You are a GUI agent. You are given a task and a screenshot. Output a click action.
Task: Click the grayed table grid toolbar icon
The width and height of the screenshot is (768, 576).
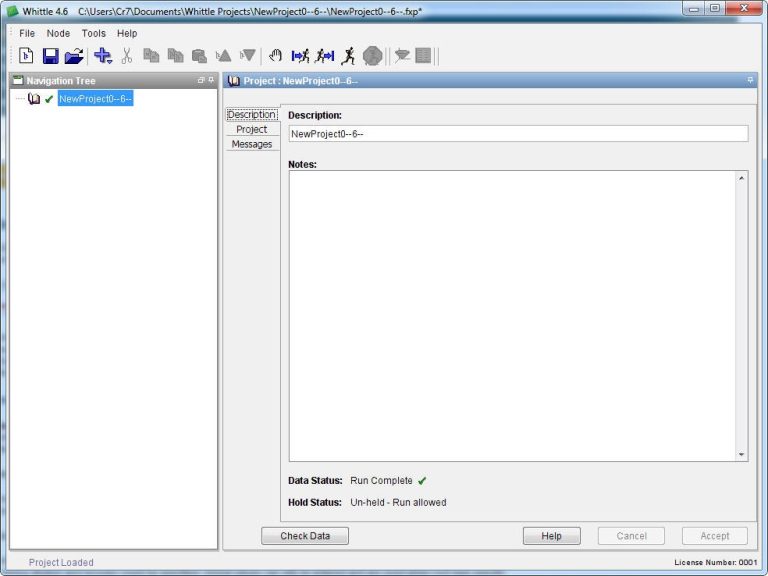click(423, 55)
